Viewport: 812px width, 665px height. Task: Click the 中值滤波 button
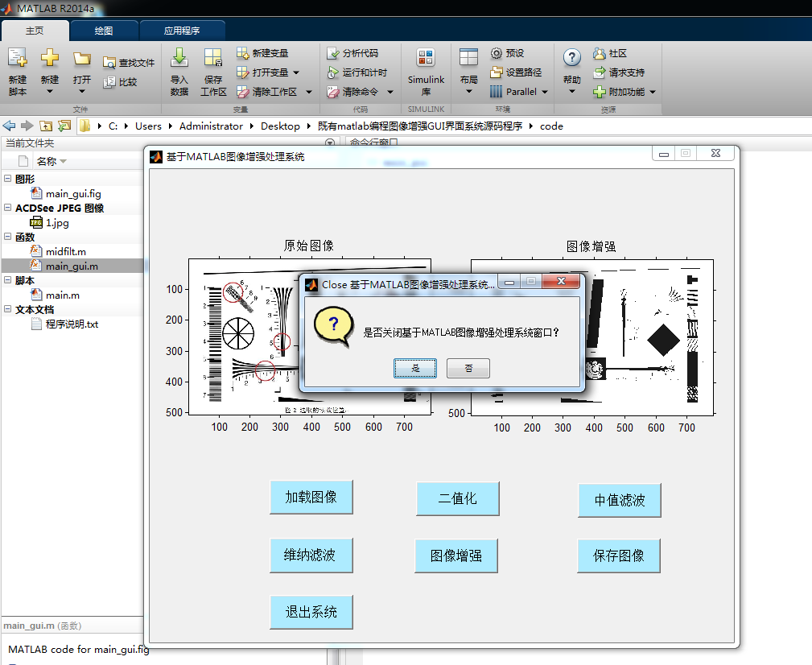pos(620,500)
